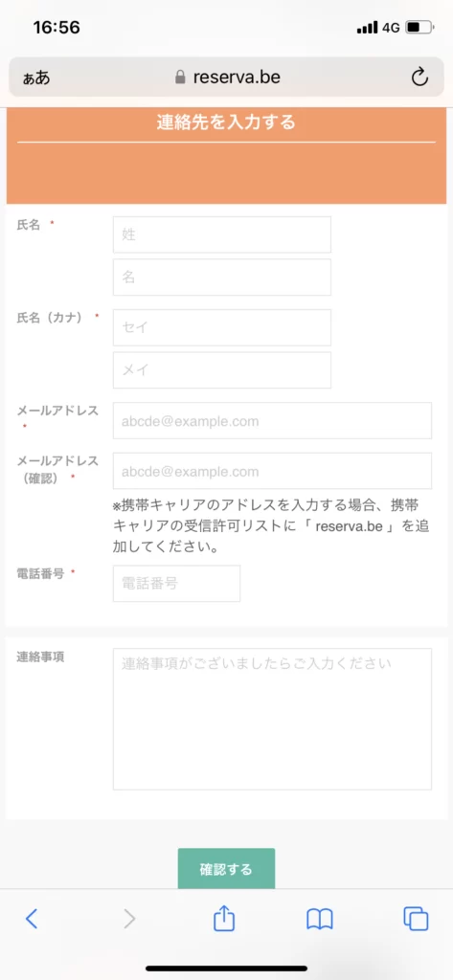Click the メールアドレス（確認）confirmation field

(272, 471)
